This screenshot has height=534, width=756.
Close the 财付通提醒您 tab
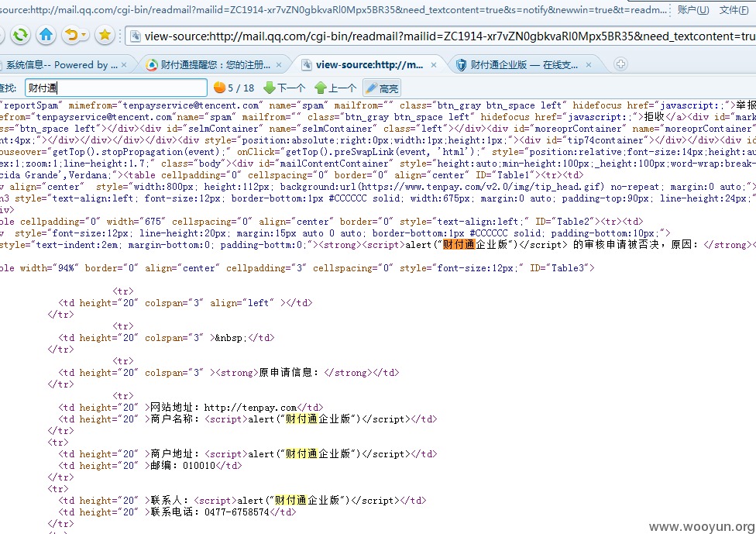coord(279,64)
